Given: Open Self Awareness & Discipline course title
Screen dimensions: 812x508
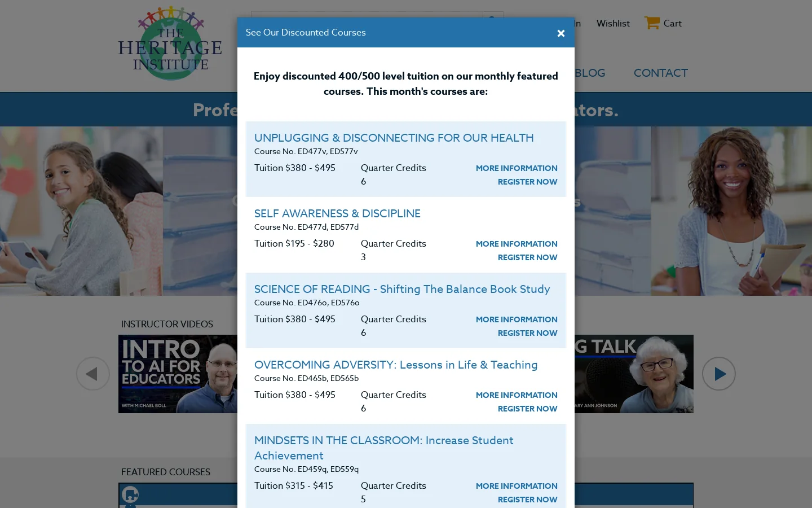Looking at the screenshot, I should tap(337, 213).
